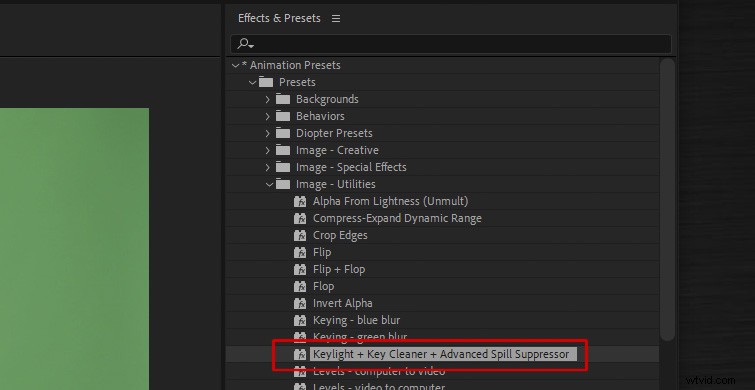Click the Alpha From Lightness preset icon
Image resolution: width=755 pixels, height=390 pixels.
[300, 201]
